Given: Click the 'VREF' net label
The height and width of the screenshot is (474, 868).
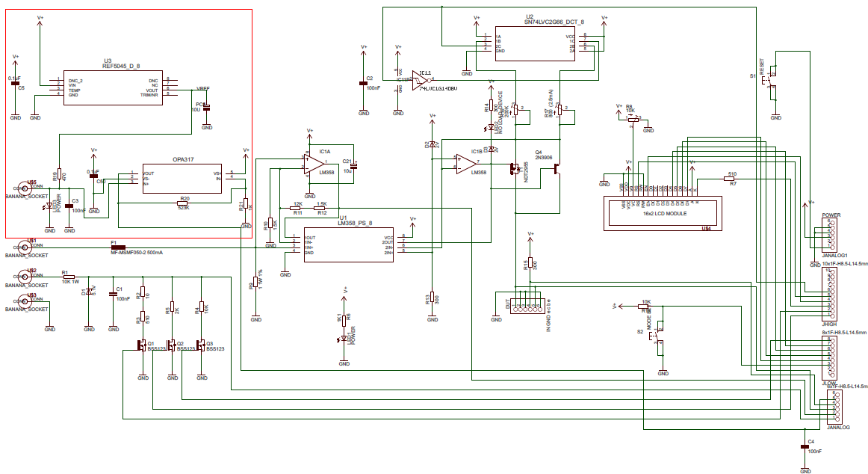Looking at the screenshot, I should point(203,89).
